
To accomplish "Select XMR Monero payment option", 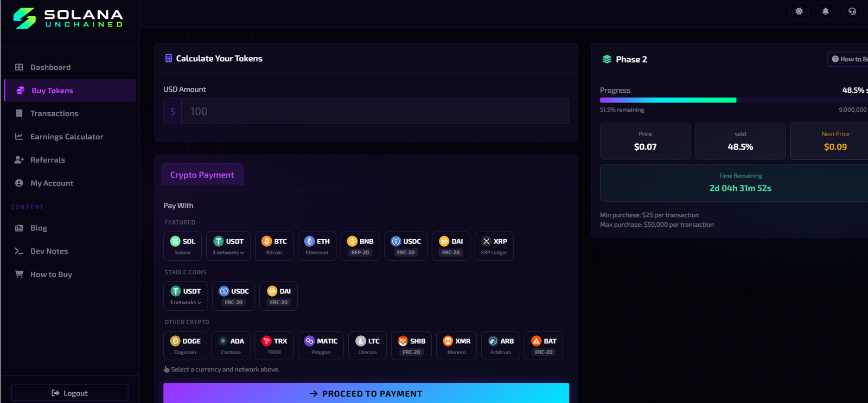I will pyautogui.click(x=456, y=346).
